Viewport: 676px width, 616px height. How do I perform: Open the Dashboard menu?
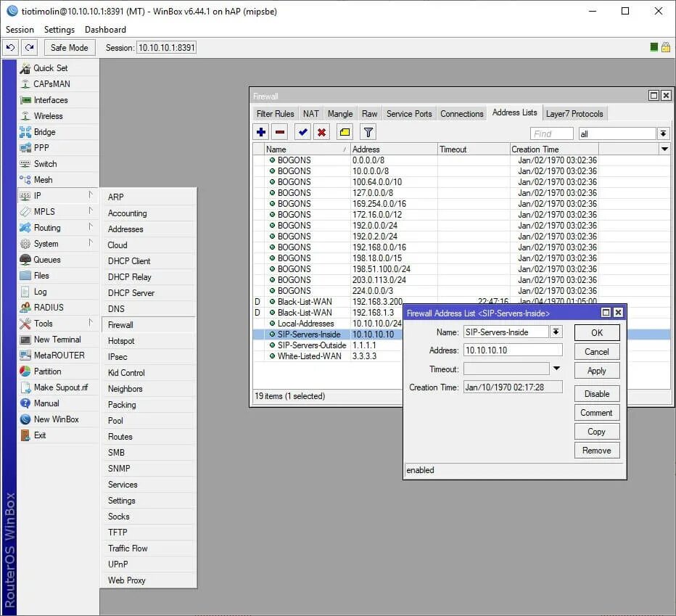(106, 29)
